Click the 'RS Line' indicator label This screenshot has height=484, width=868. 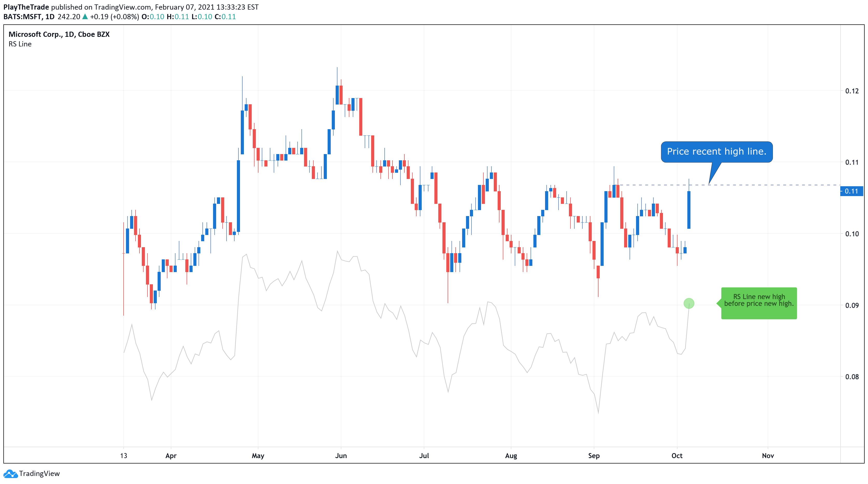pyautogui.click(x=20, y=44)
